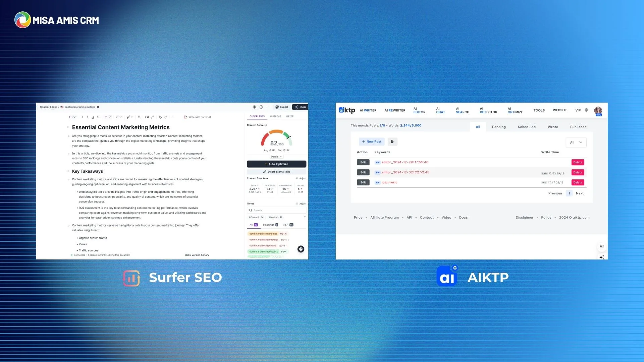The width and height of the screenshot is (644, 362).
Task: Undo the last edit in Surfer editor
Action: coord(160,117)
